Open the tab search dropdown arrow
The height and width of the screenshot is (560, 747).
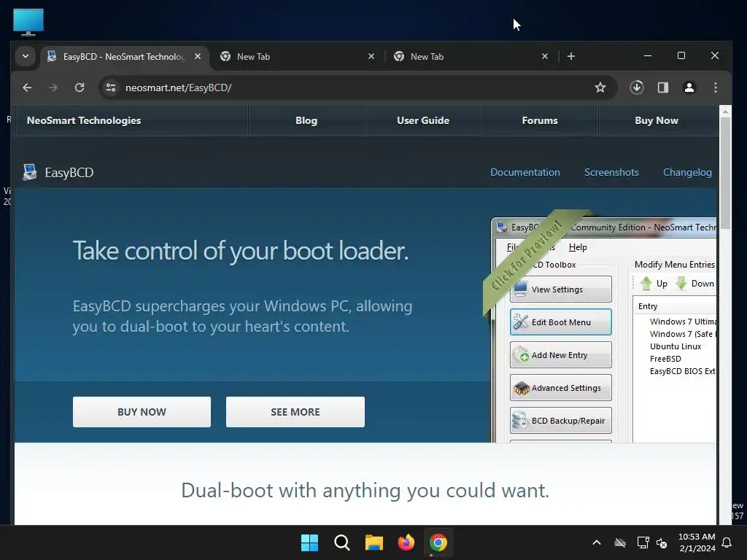[x=26, y=56]
